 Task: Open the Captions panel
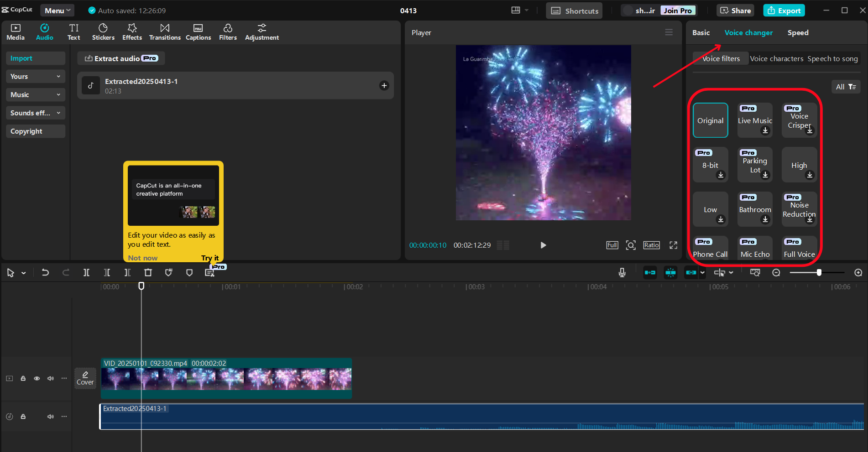click(x=198, y=32)
